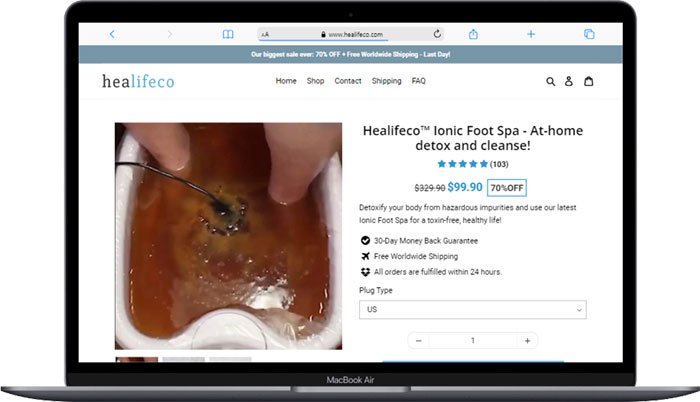This screenshot has width=700, height=402.
Task: Tap the AA reader text-size control
Action: click(x=265, y=34)
